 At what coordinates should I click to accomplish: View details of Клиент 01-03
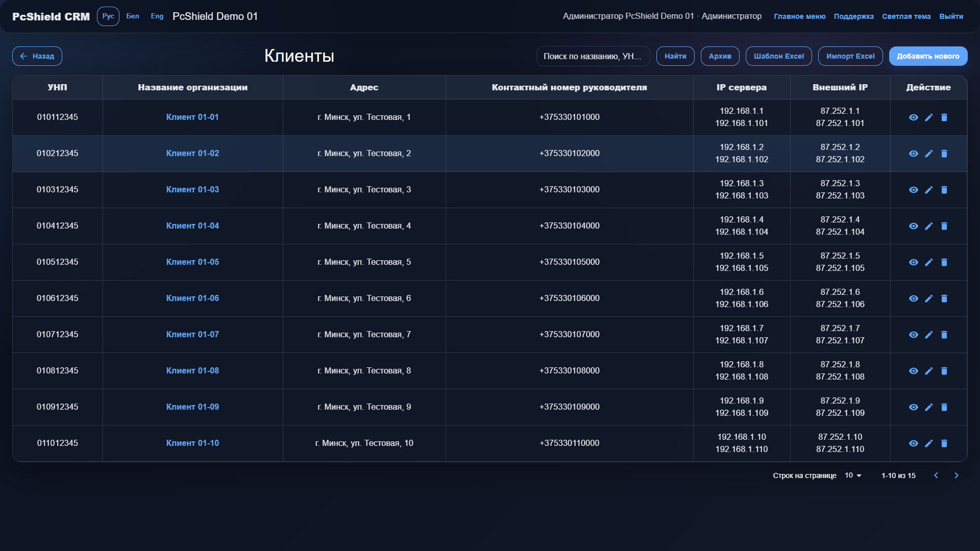914,190
